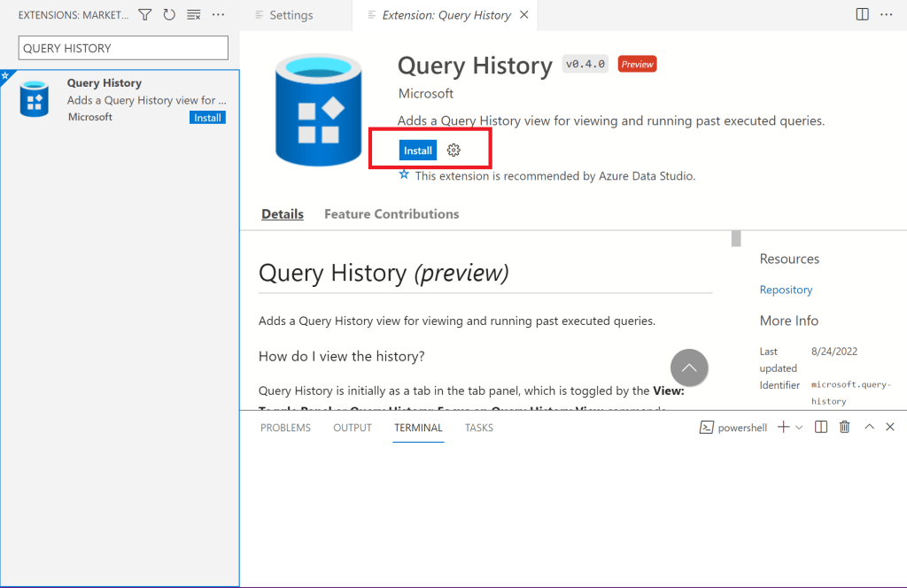Switch to the Settings tab
The image size is (907, 588).
tap(291, 15)
